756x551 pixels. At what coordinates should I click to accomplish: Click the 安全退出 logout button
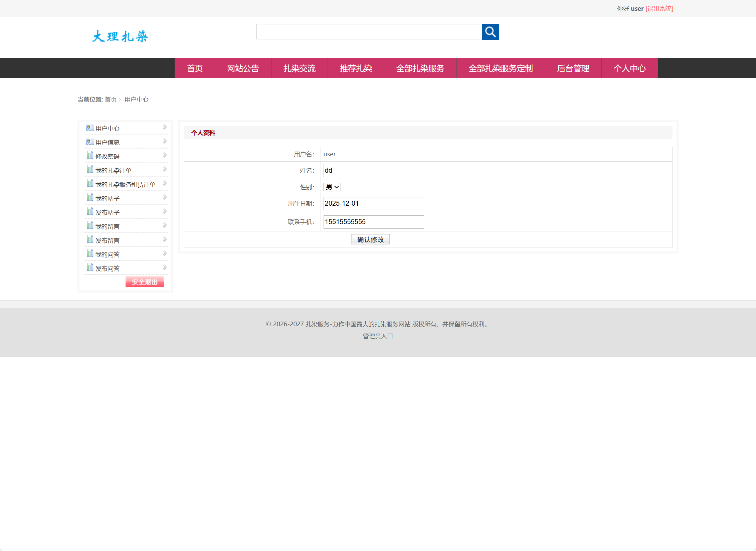click(x=145, y=282)
